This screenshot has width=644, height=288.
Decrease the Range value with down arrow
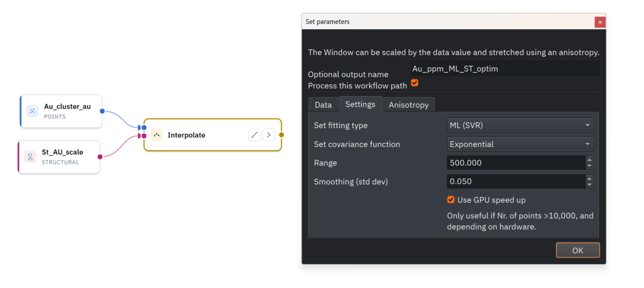click(589, 166)
